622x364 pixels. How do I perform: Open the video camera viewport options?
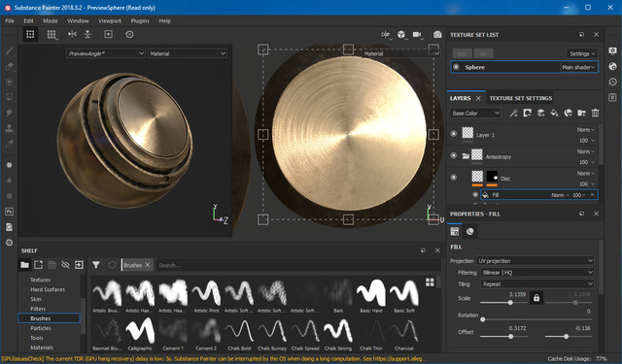tap(417, 35)
